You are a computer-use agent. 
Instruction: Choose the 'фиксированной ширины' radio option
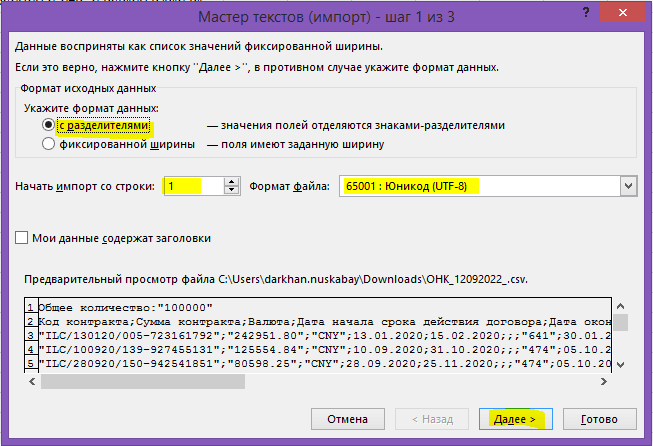point(47,144)
